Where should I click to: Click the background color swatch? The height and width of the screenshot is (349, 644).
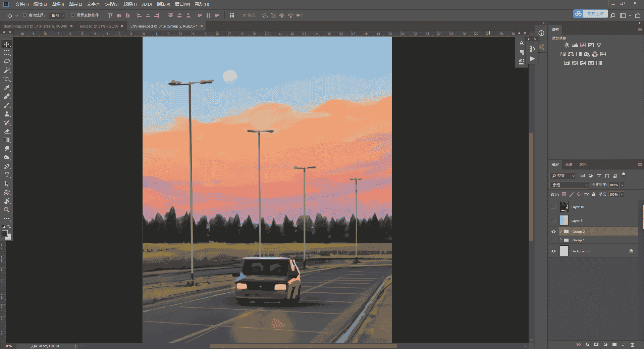click(9, 237)
